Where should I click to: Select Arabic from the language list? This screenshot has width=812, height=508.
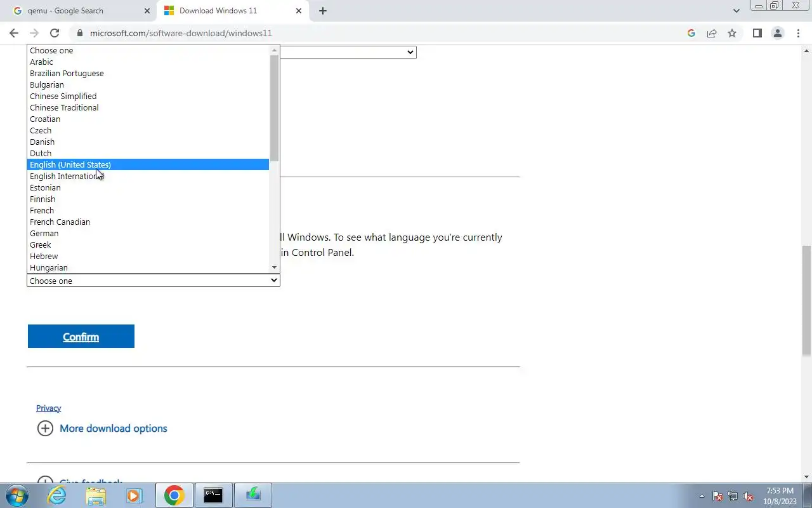pyautogui.click(x=148, y=62)
